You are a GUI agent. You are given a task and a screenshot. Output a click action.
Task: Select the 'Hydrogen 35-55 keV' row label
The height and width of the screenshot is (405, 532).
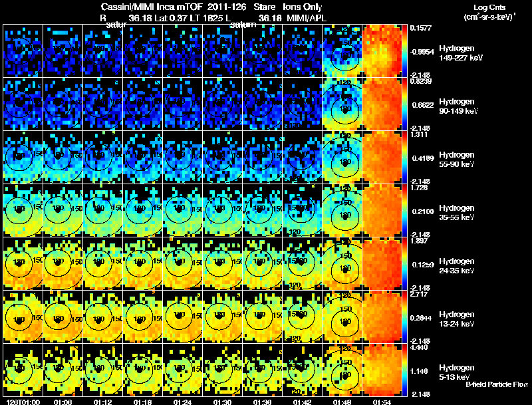457,213
